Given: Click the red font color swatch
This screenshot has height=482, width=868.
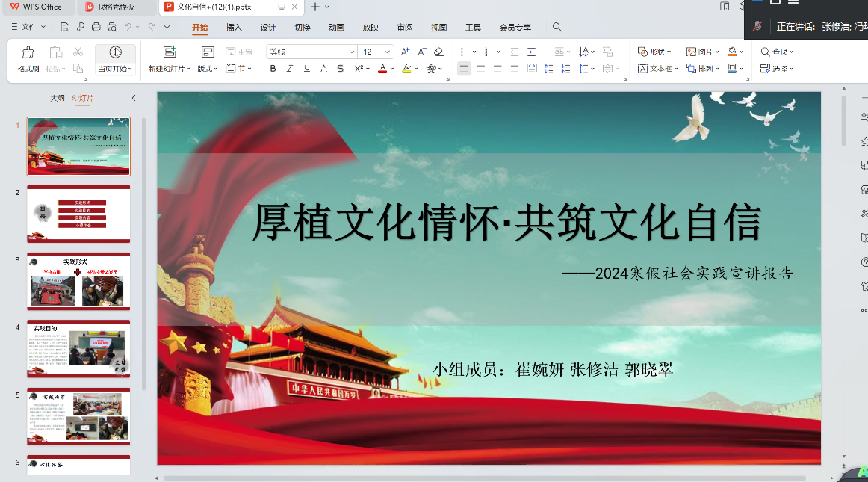Looking at the screenshot, I should tap(382, 69).
